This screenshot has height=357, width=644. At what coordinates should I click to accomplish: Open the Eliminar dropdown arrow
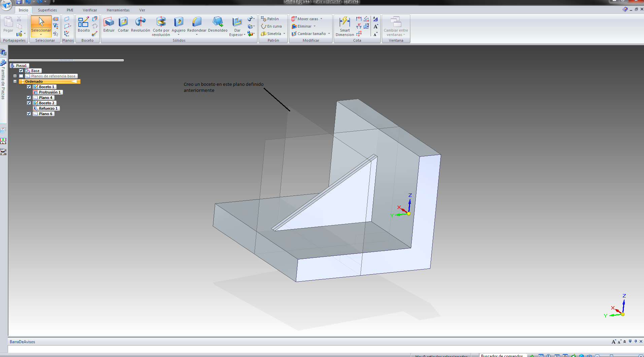(315, 26)
